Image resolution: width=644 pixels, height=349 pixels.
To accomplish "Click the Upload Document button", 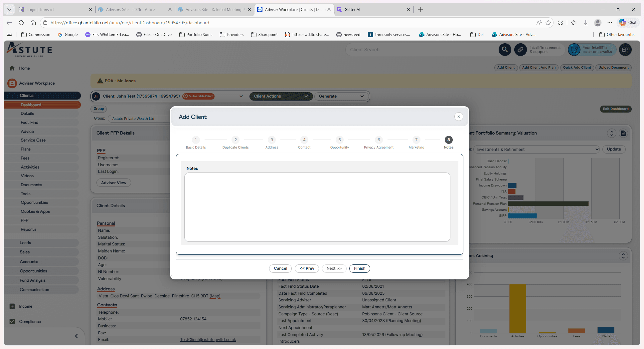I will coord(613,68).
